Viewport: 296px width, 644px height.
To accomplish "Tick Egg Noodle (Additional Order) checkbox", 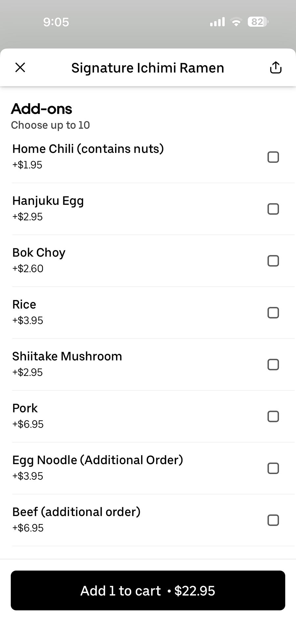I will click(x=273, y=468).
